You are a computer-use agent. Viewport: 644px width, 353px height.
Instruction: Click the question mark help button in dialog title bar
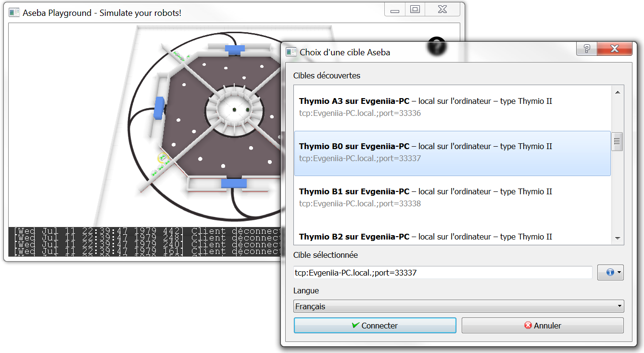tap(587, 49)
